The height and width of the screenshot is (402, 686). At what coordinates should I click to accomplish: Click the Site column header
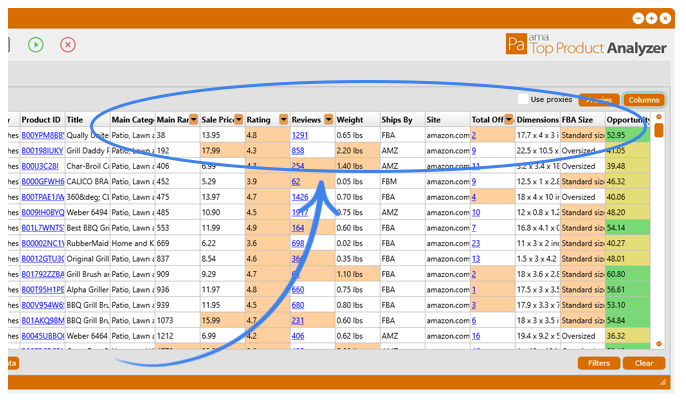click(x=448, y=119)
